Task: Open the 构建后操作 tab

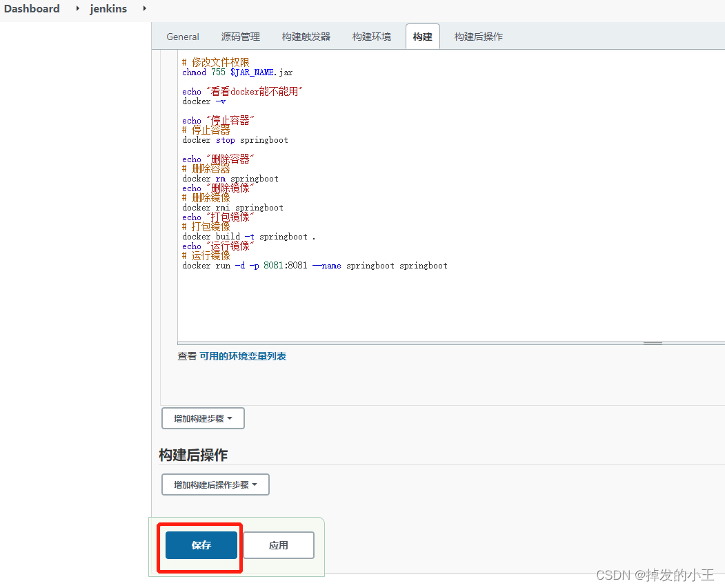Action: click(477, 36)
